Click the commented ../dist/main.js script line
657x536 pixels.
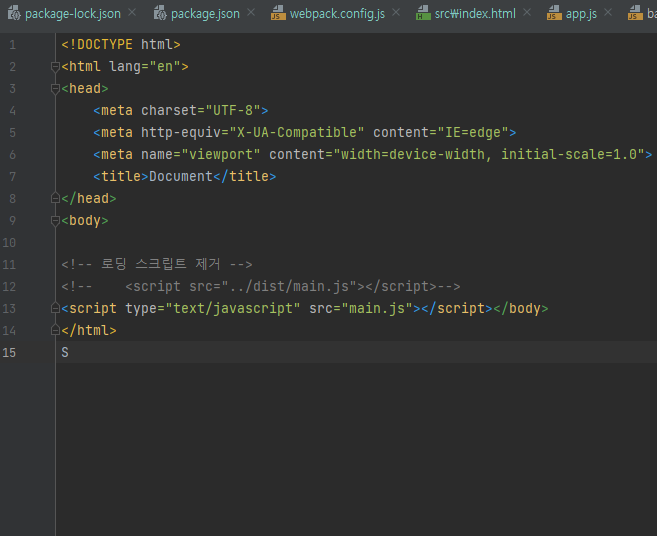coord(261,287)
